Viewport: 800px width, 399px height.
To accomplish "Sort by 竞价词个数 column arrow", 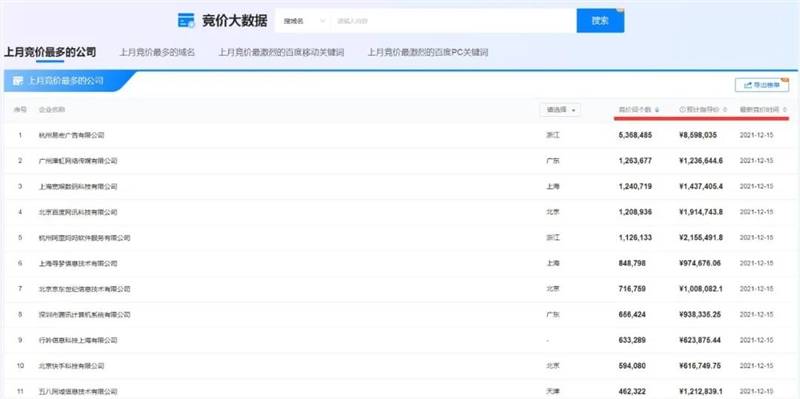I will click(x=657, y=110).
